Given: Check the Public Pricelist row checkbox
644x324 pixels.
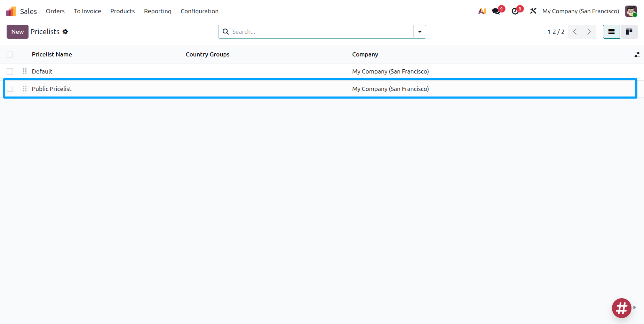Looking at the screenshot, I should click(10, 88).
